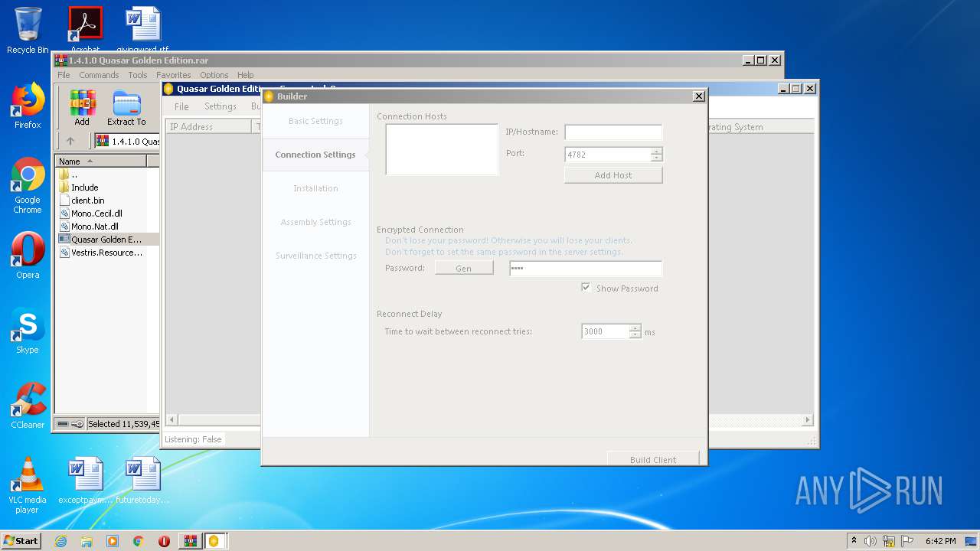The image size is (980, 551).
Task: Select the Include folder in WinRAR
Action: click(x=84, y=187)
